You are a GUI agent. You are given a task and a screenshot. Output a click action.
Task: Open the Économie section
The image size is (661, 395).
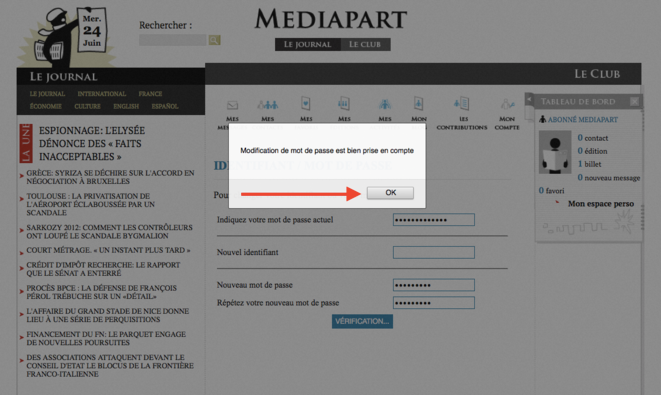tap(46, 106)
